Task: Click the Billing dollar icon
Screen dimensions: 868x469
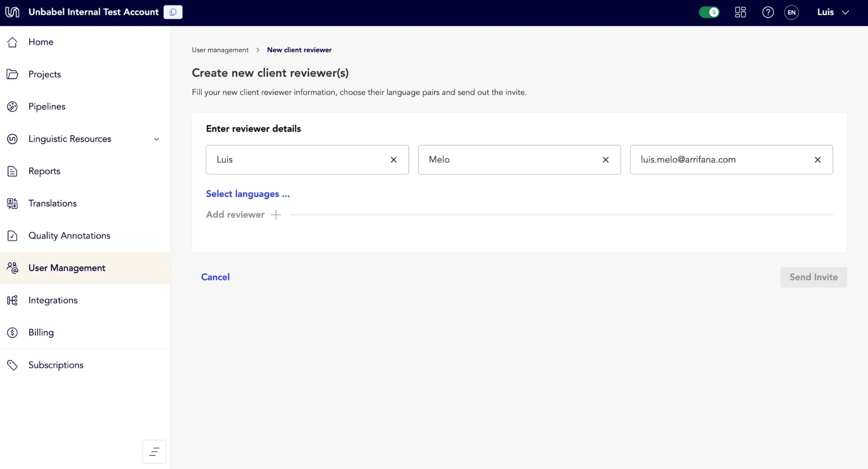Action: coord(13,333)
